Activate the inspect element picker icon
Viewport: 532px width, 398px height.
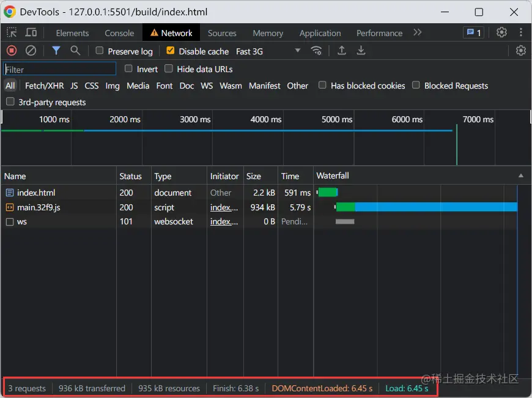click(12, 32)
